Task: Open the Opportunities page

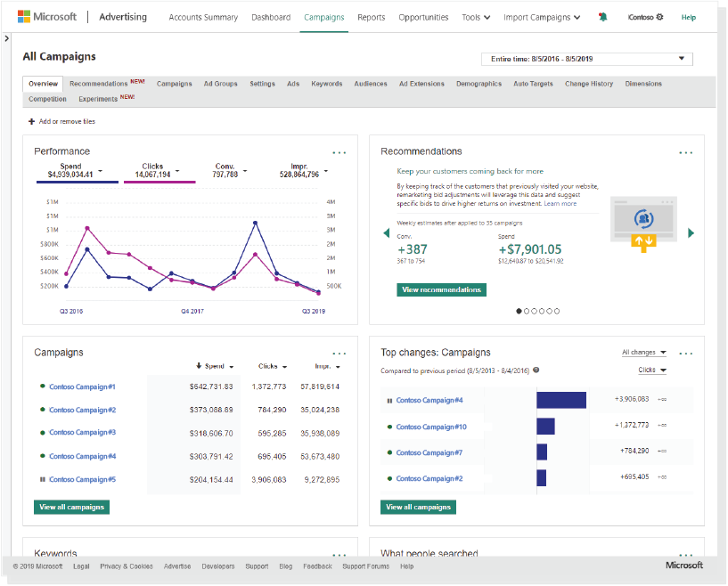Action: click(423, 17)
